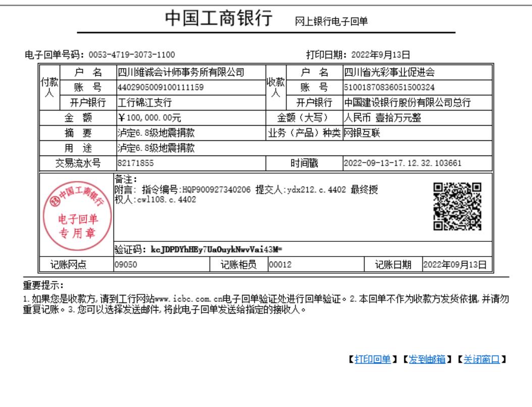The width and height of the screenshot is (532, 407).
Task: Click the 时间戳 label
Action: [x=304, y=163]
